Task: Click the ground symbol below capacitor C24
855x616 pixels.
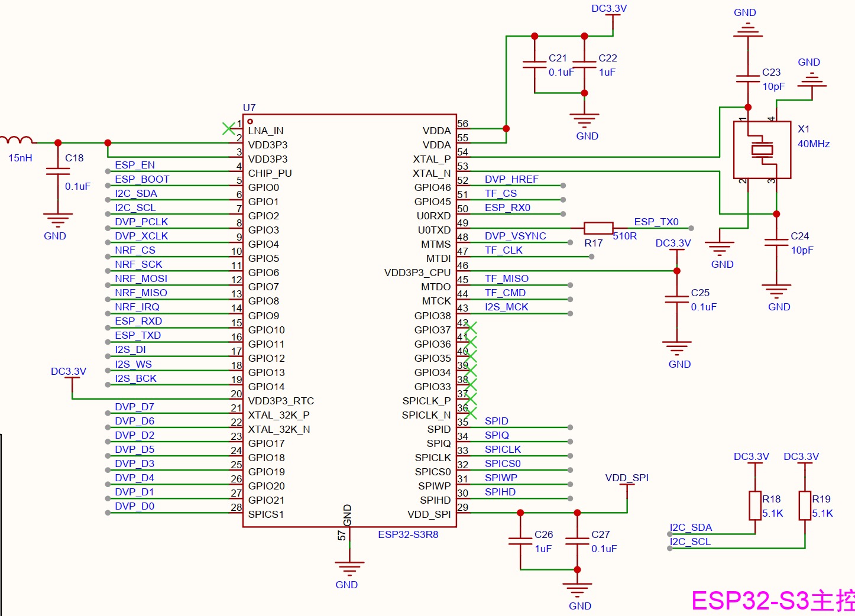Action: click(776, 291)
